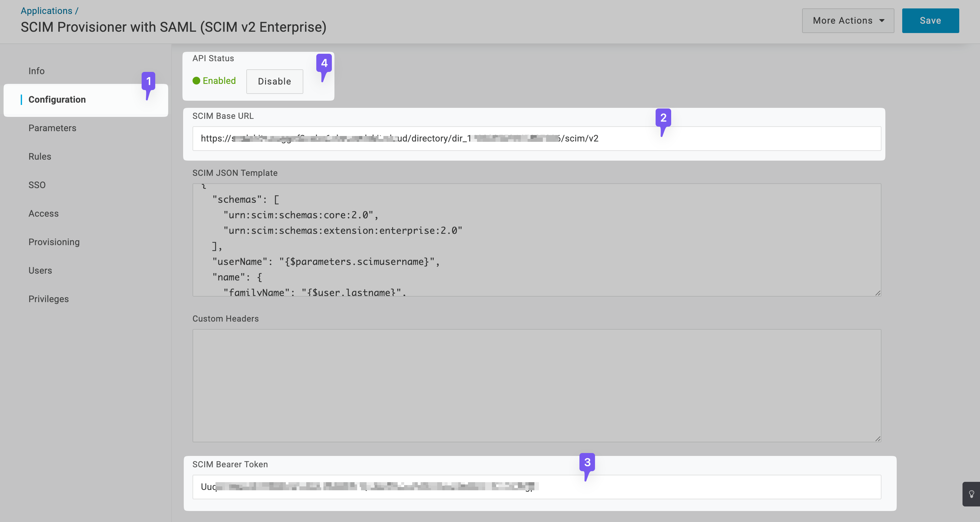The image size is (980, 522).
Task: Disable the API Status
Action: pyautogui.click(x=274, y=81)
